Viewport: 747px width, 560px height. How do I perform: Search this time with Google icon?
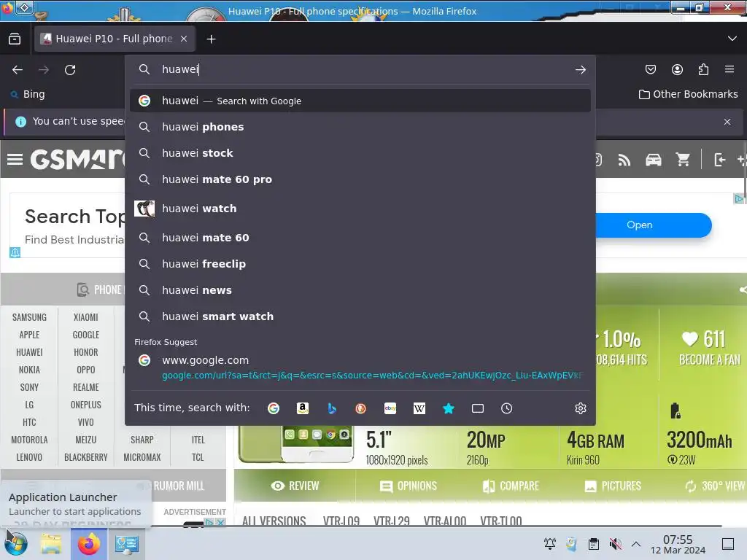274,408
